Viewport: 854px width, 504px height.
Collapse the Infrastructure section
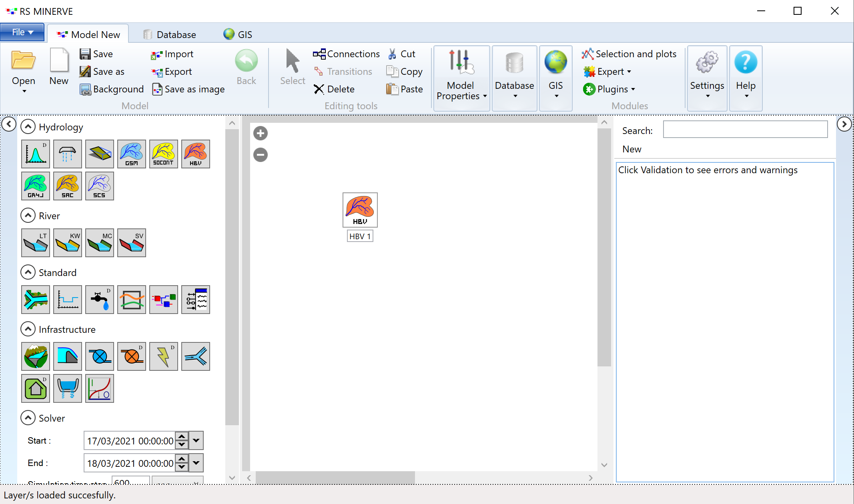click(x=27, y=330)
